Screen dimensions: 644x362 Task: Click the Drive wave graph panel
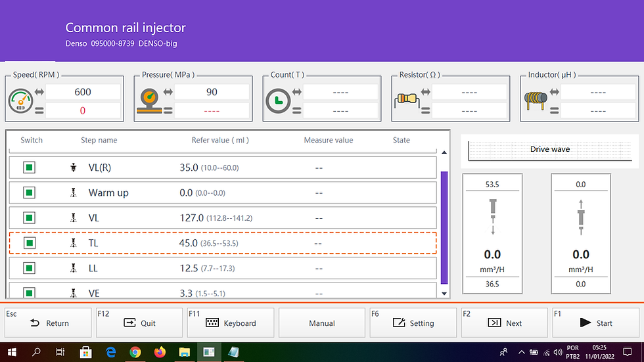point(550,150)
